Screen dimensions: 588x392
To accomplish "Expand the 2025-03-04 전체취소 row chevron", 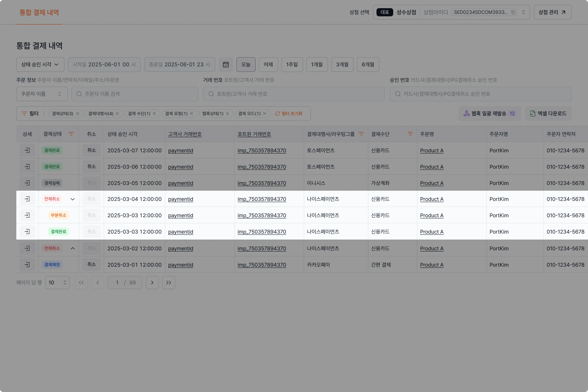I will pos(73,199).
